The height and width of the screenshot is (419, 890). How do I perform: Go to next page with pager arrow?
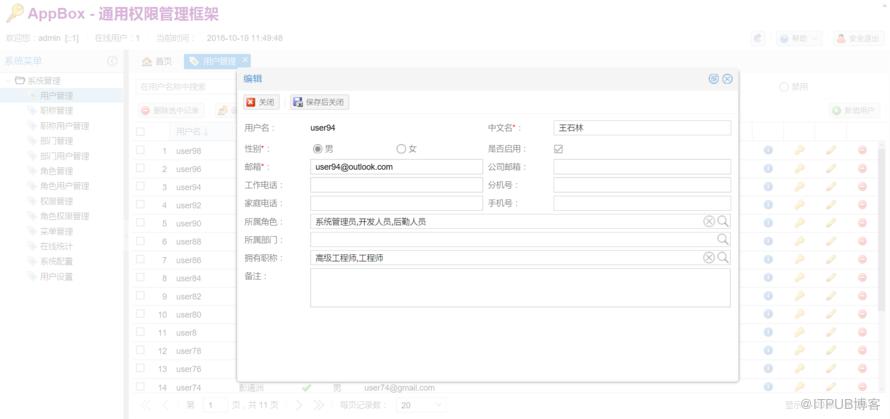tap(299, 405)
